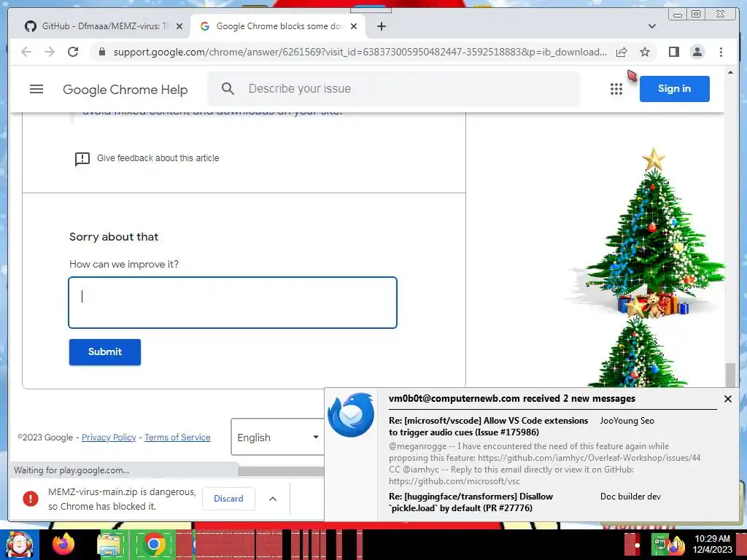Select the Google Chrome blocks some downloads tab
Screen dimensions: 747x560
[279, 26]
